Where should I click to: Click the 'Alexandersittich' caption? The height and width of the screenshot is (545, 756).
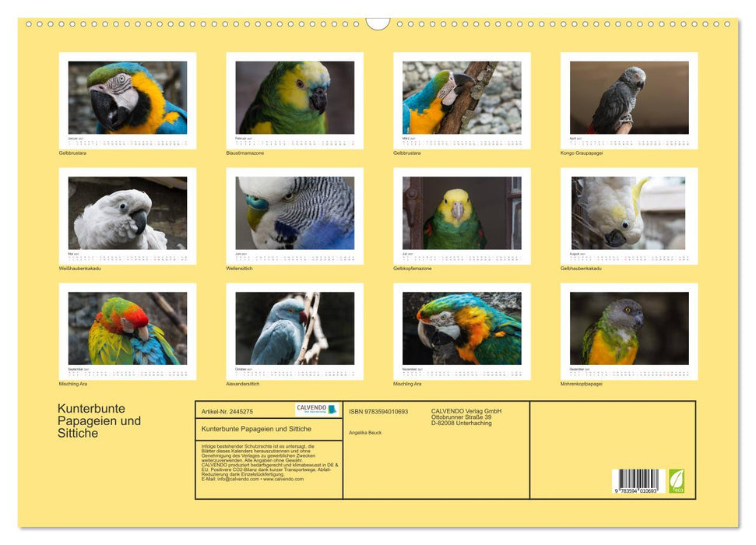pos(242,384)
